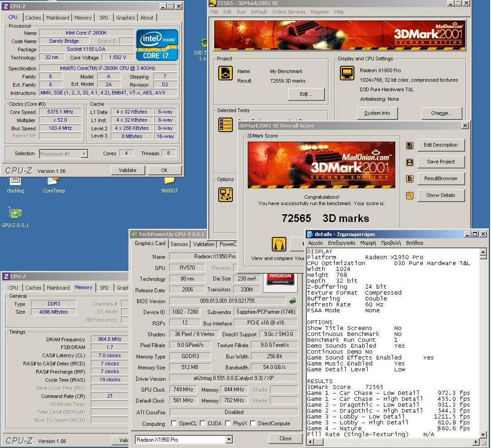
Task: Click the Change... button in 3DMark
Action: click(442, 113)
